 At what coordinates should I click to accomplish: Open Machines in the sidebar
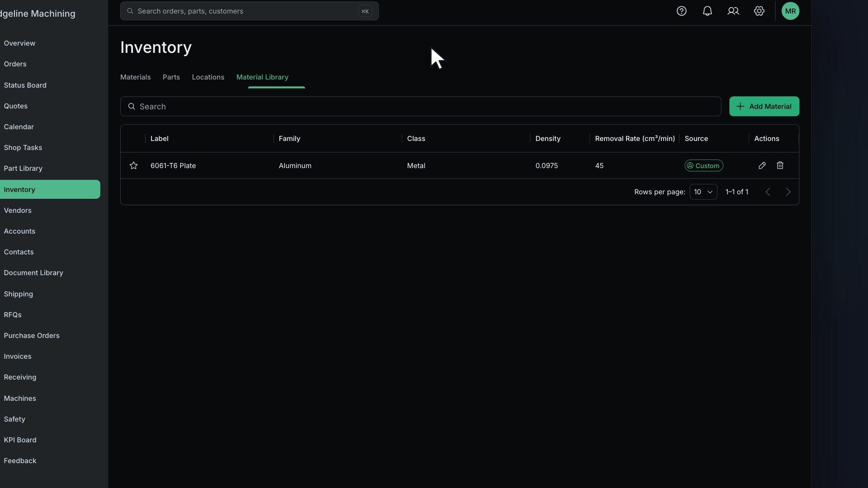[20, 399]
